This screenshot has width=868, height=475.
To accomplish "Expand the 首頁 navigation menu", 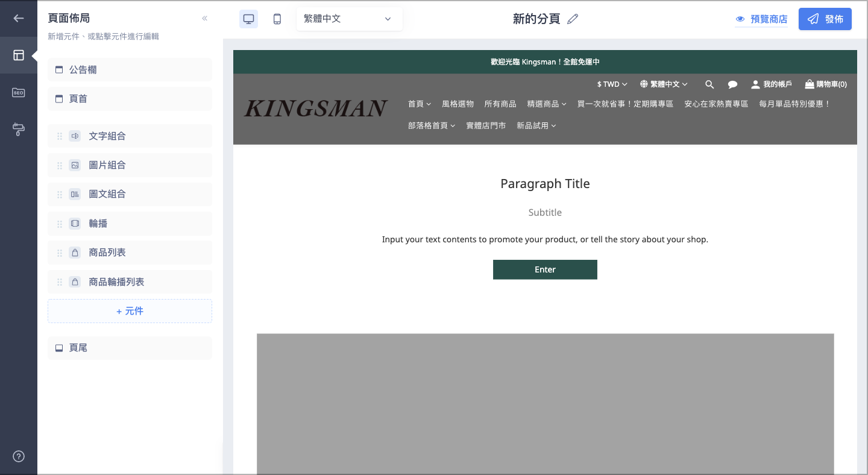I will click(420, 104).
